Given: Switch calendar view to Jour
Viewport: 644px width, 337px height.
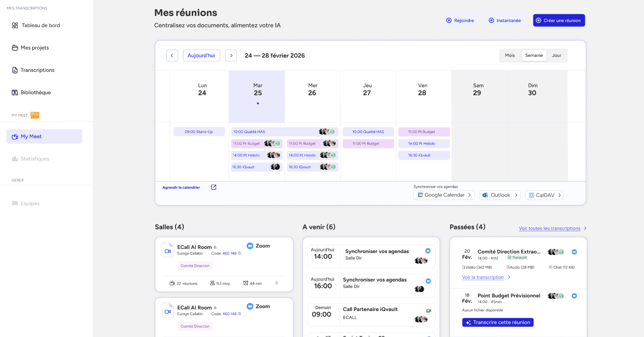Looking at the screenshot, I should point(557,56).
